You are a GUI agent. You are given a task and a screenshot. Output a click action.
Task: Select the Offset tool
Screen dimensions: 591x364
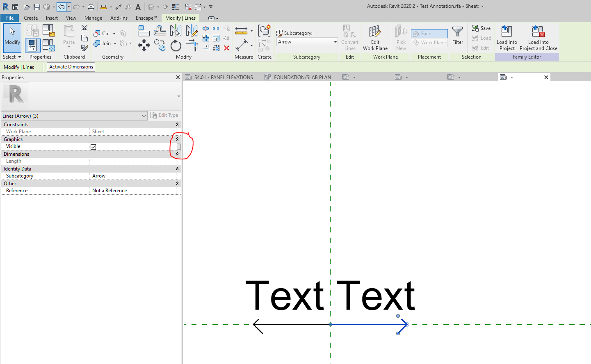pyautogui.click(x=160, y=31)
